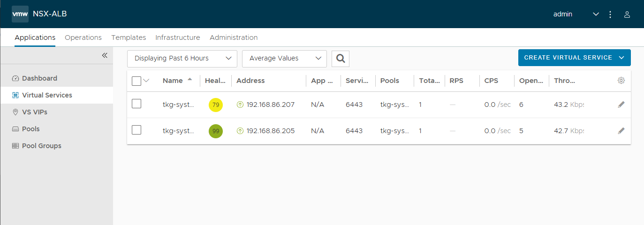Check the row with 192.168.86.205

[136, 130]
